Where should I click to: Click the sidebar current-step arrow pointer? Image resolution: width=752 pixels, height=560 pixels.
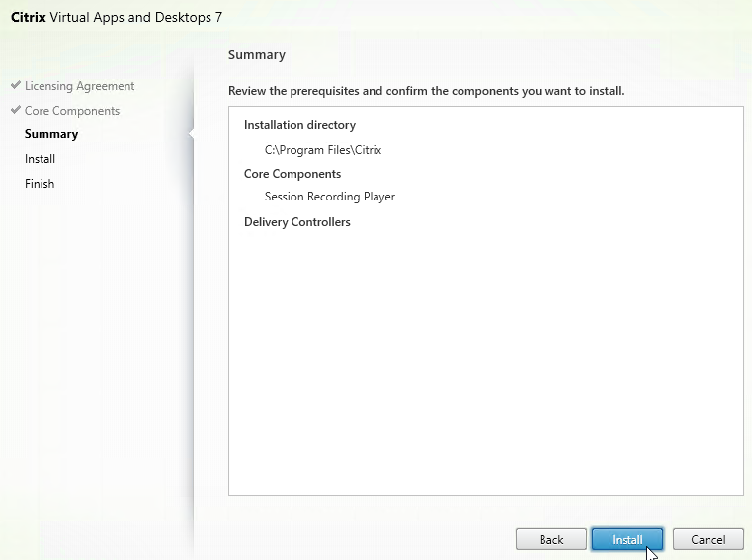pyautogui.click(x=191, y=134)
